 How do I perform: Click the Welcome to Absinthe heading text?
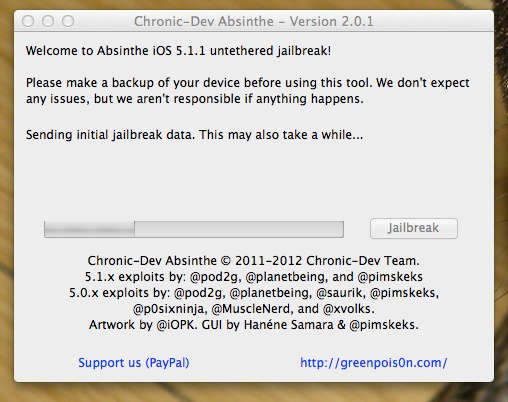click(x=178, y=51)
